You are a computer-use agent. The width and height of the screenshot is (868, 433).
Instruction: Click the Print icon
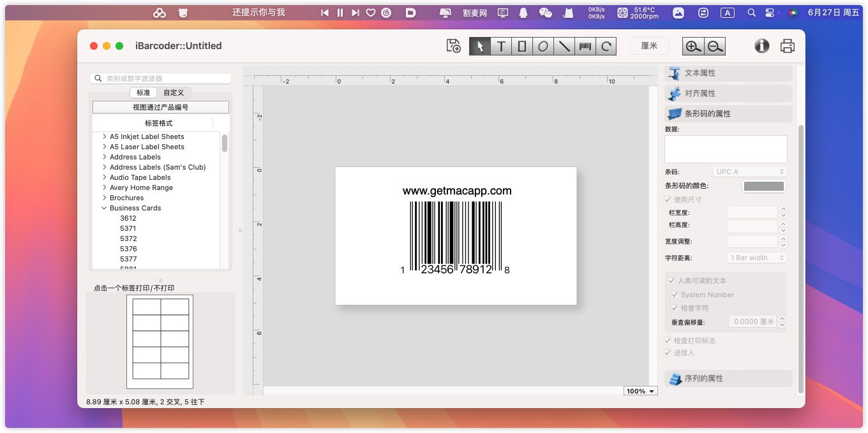(x=788, y=46)
